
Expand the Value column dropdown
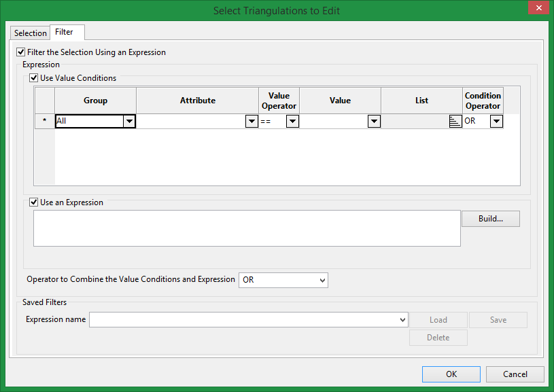(x=373, y=121)
